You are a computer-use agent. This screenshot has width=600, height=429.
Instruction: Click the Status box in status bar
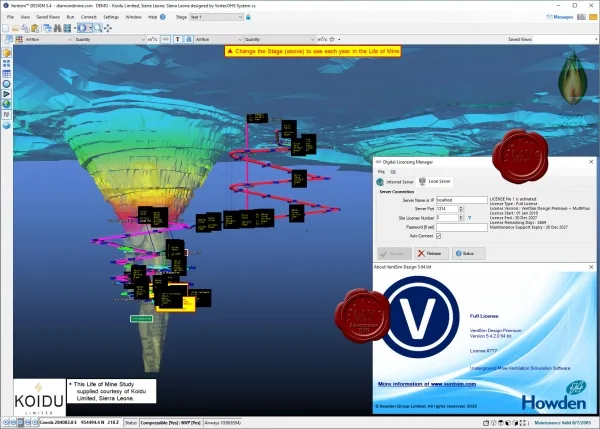130,423
